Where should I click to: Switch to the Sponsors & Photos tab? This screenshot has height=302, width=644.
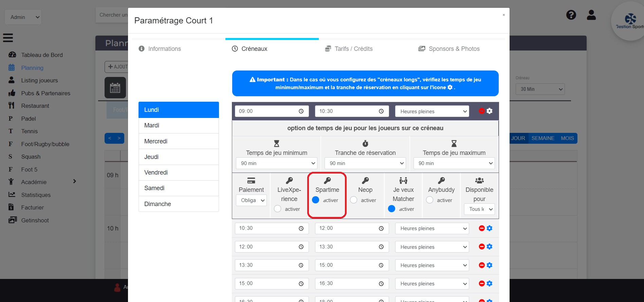click(449, 49)
